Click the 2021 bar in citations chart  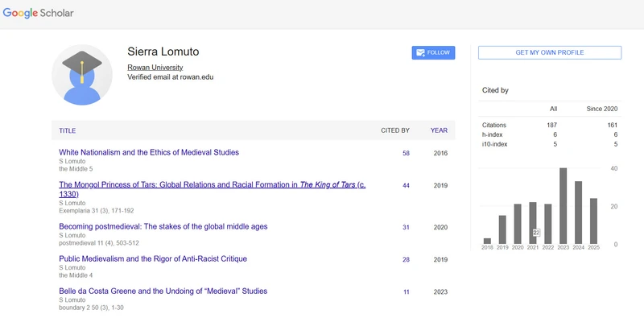(533, 223)
